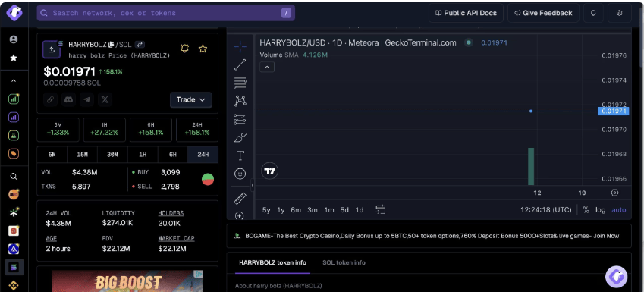Add HARRYBOLZ to favorites with star

pos(203,49)
